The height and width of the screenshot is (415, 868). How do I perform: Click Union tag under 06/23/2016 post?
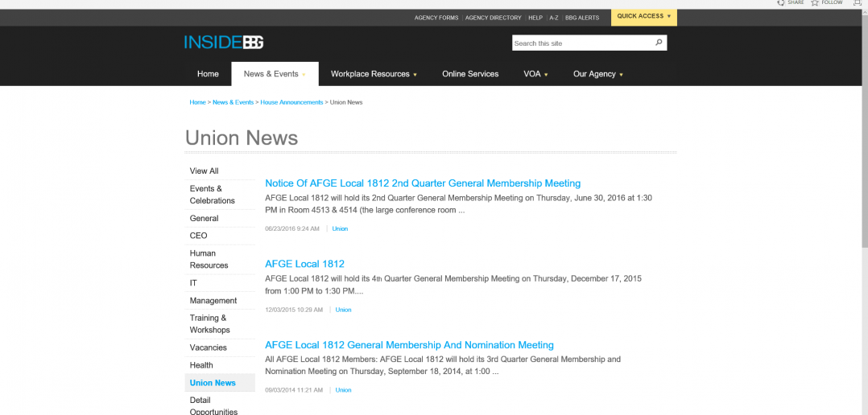340,228
